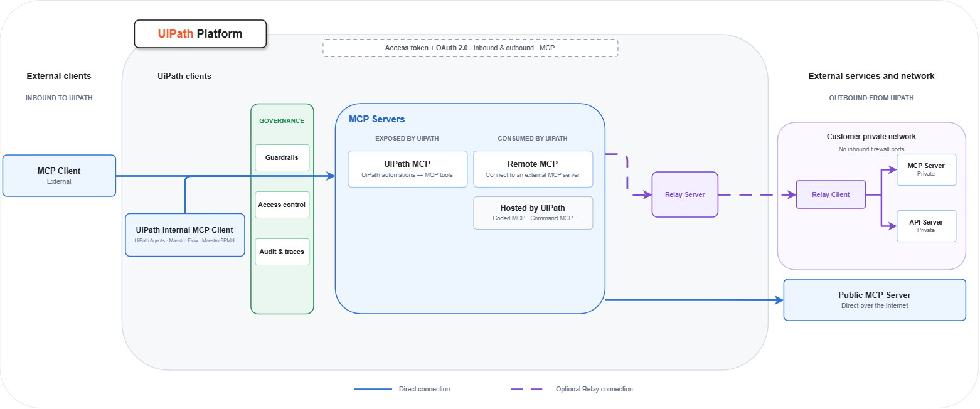Click UiPath automations → MCP tools text
980x409 pixels.
(x=407, y=174)
